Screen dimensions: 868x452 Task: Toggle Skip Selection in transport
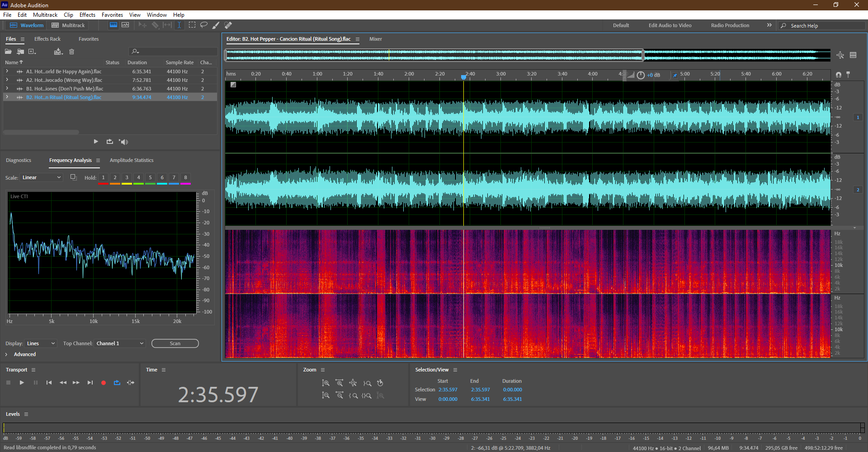click(x=131, y=383)
